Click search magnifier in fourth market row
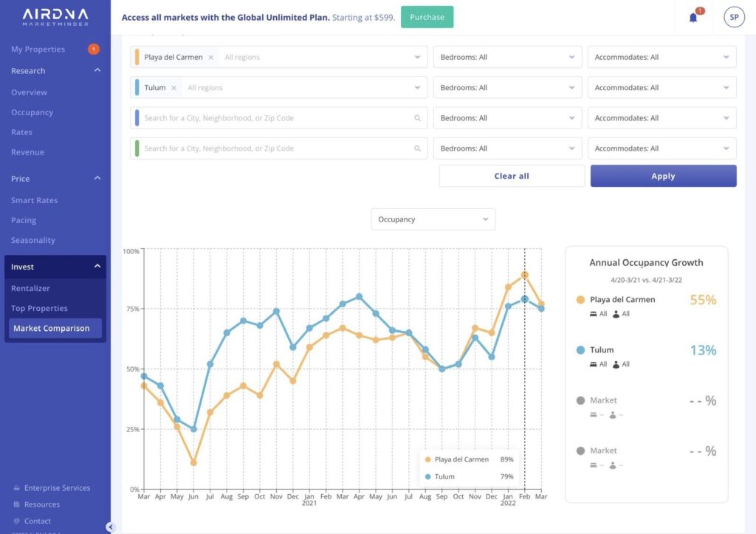 coord(418,148)
